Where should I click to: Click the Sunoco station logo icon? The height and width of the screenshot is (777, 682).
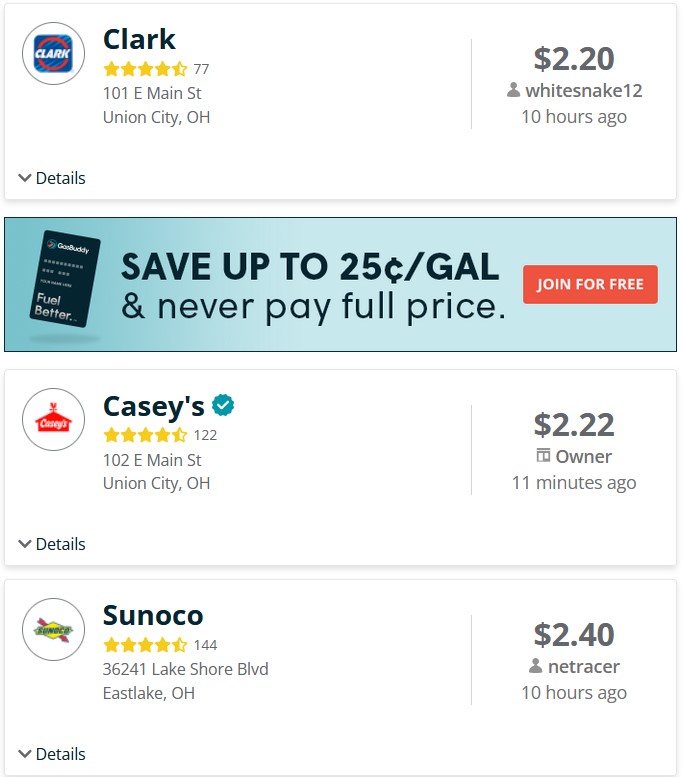53,629
